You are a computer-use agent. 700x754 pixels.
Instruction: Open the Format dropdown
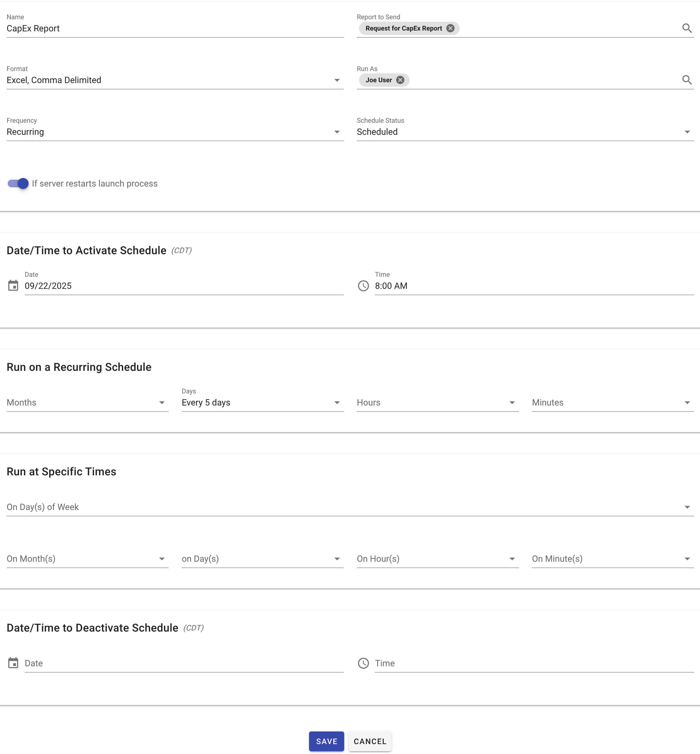175,80
